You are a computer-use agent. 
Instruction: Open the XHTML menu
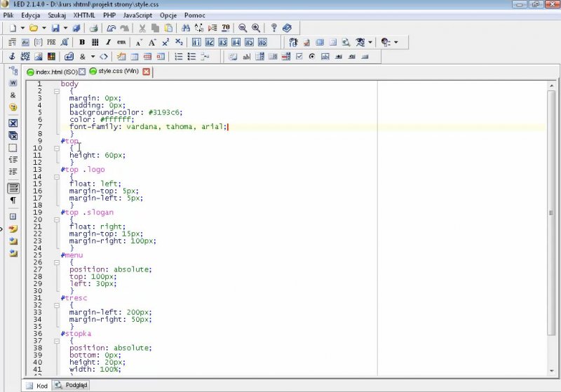tap(83, 15)
